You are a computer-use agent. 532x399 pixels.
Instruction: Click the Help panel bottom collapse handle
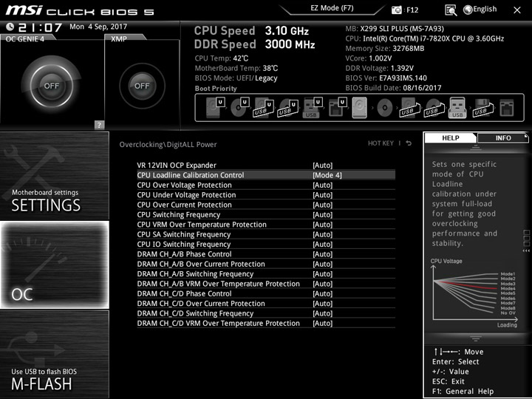click(x=476, y=338)
